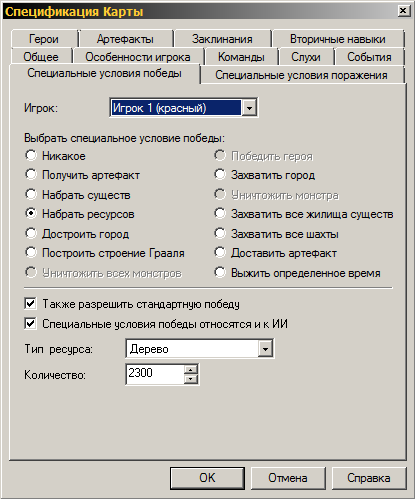Open the Артефакты tab

click(x=125, y=39)
